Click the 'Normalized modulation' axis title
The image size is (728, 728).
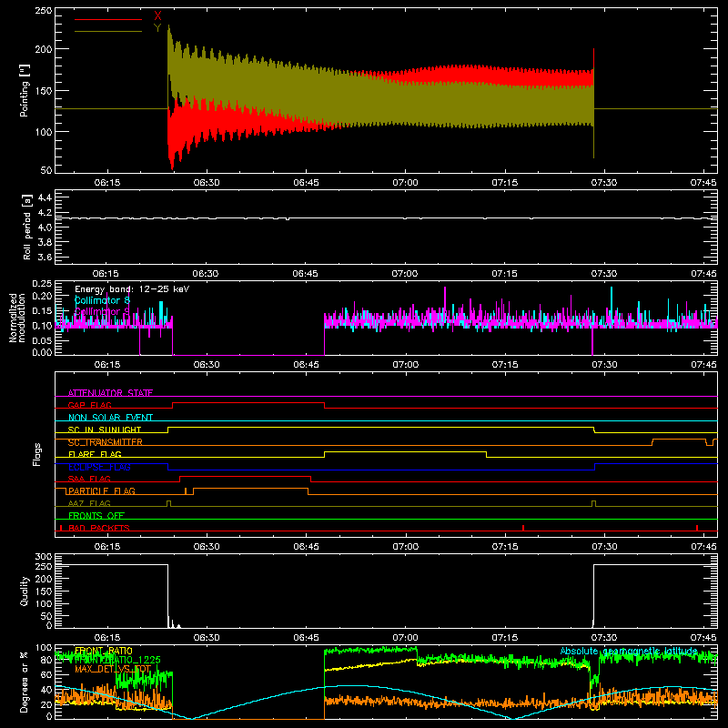pos(17,318)
